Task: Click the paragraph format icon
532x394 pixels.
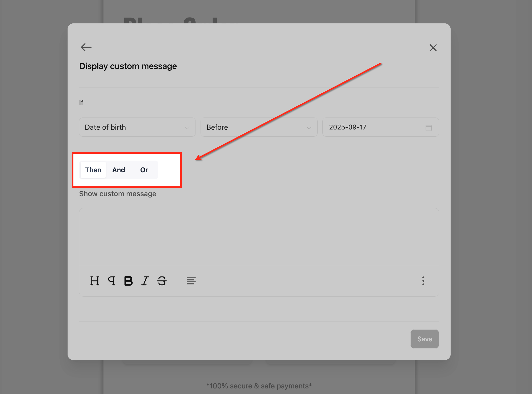Action: (112, 281)
